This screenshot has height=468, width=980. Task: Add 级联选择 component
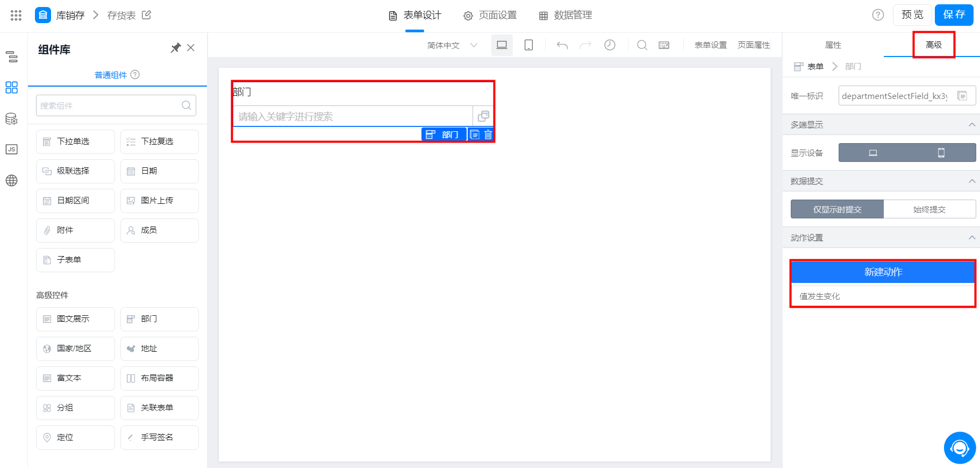75,171
